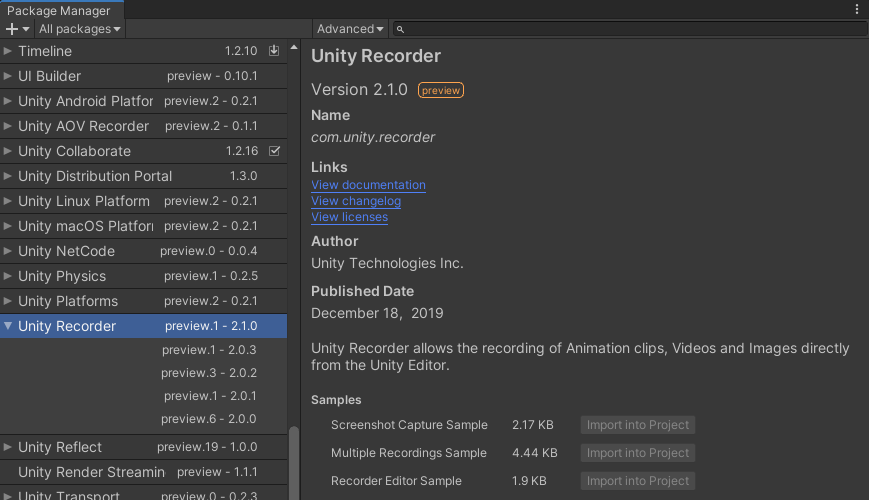Select the Unity Platforms package

point(144,300)
